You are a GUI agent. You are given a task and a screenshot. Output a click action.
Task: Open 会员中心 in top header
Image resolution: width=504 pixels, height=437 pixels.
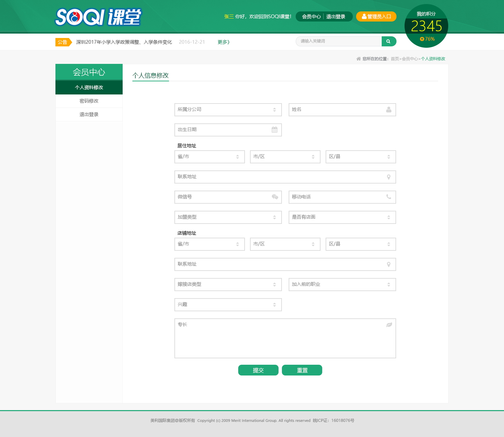[x=311, y=16]
